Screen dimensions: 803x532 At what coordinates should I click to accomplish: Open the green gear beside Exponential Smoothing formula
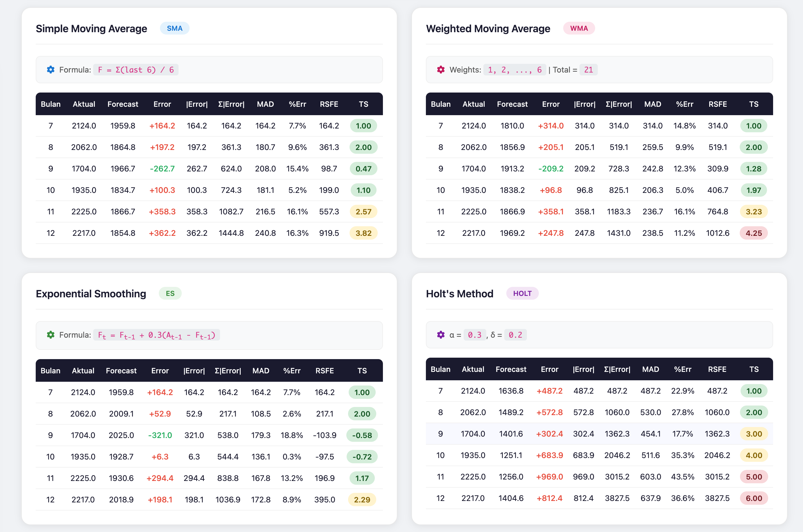tap(51, 335)
